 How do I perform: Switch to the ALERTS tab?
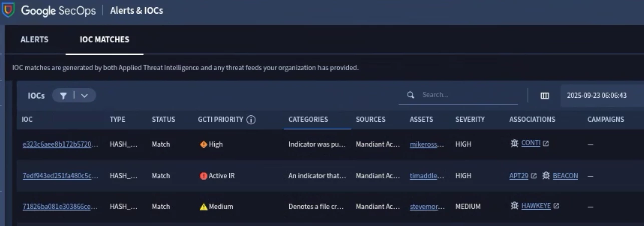click(34, 39)
